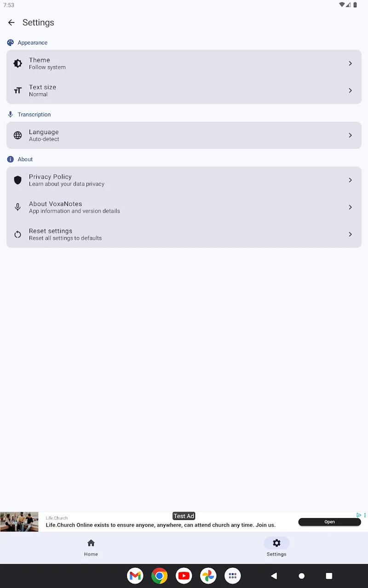
Task: Click the Theme brightness icon
Action: 17,63
